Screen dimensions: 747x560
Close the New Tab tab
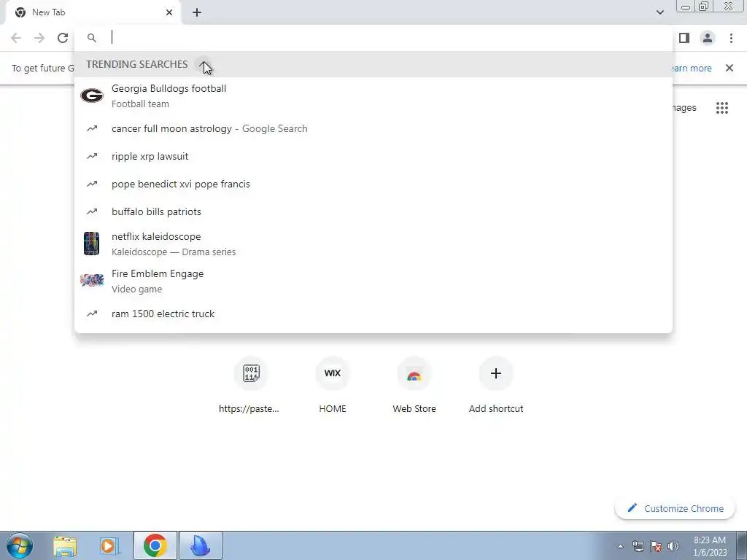(169, 12)
